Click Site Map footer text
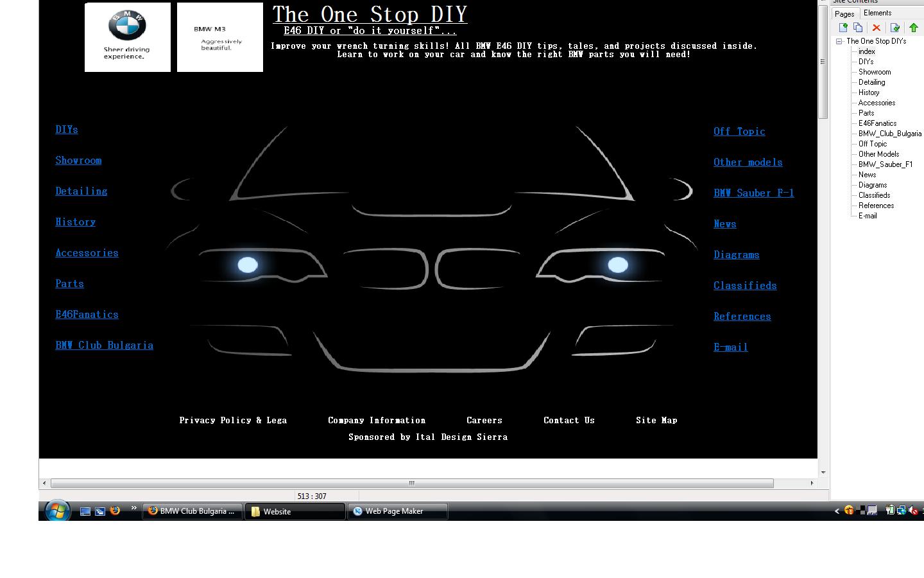Image resolution: width=924 pixels, height=578 pixels. coord(656,420)
